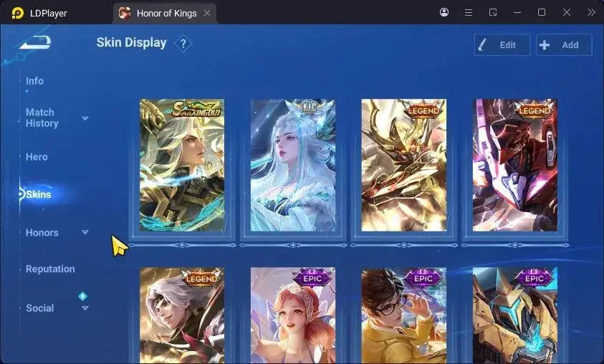Select the orange-haired girl Epic skin card
This screenshot has height=364, width=604.
293,315
